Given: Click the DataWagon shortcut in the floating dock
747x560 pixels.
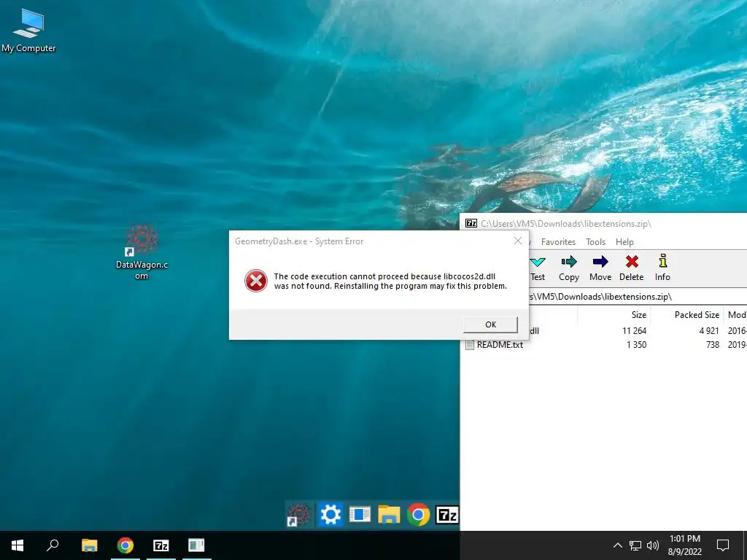Looking at the screenshot, I should click(x=299, y=515).
